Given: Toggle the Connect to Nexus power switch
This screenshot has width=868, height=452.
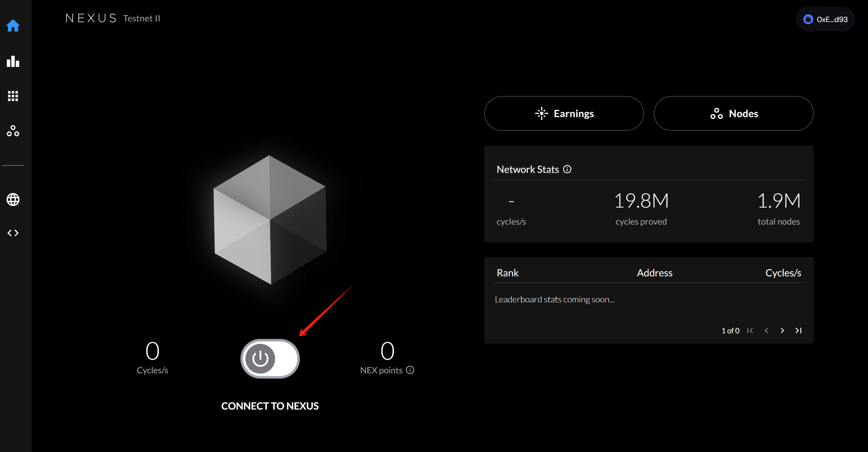Looking at the screenshot, I should (270, 358).
